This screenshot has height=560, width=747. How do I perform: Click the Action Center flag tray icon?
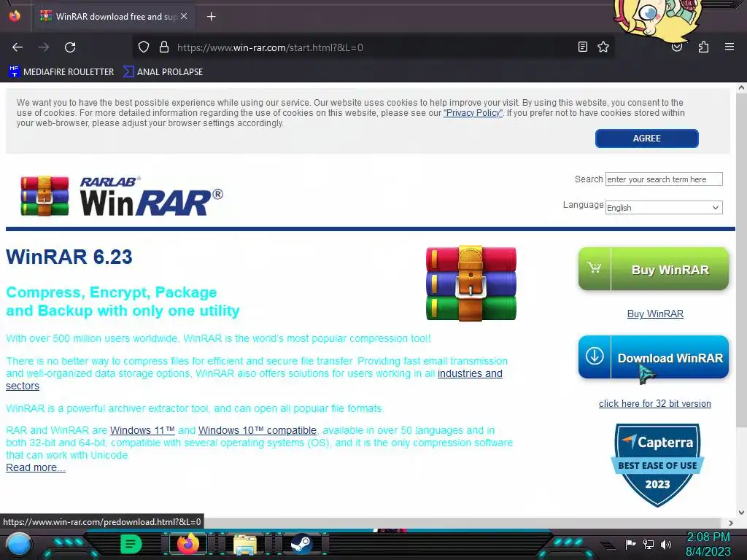point(630,544)
